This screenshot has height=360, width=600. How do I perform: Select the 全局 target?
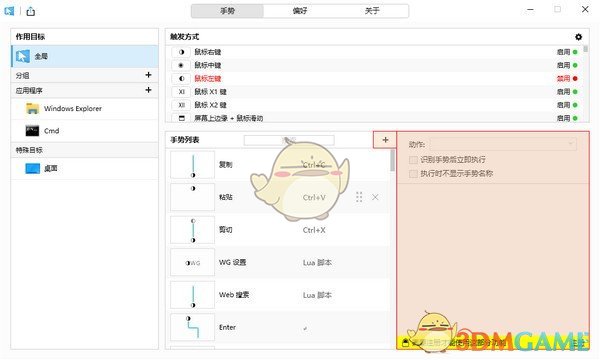[x=85, y=56]
